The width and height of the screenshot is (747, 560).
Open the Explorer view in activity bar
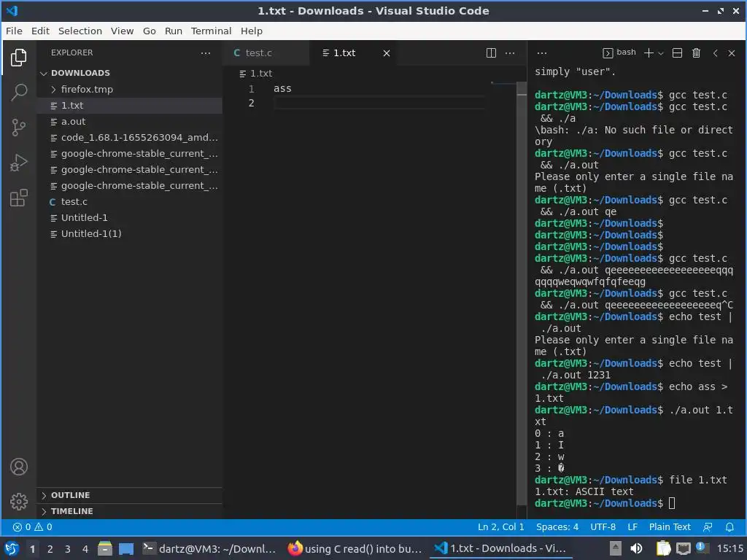18,58
